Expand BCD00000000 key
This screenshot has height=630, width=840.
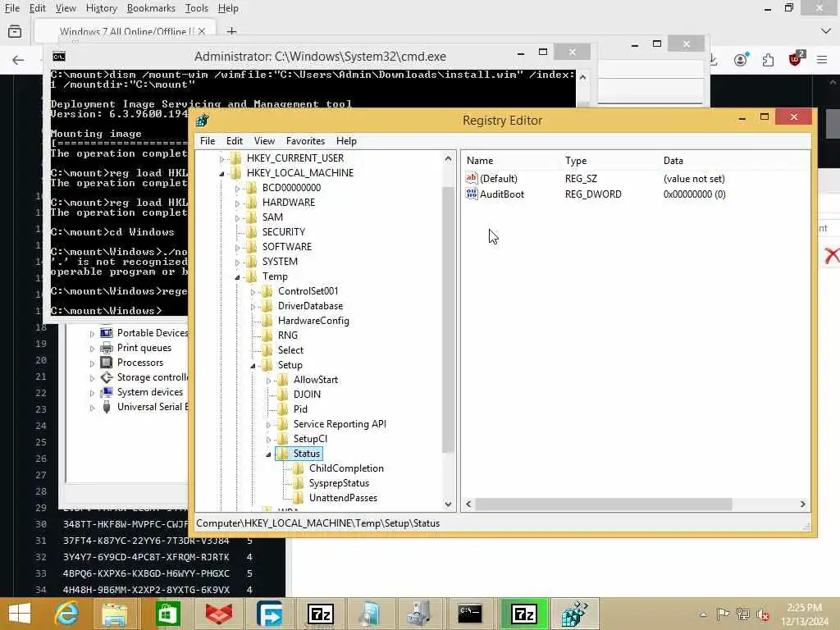tap(237, 189)
